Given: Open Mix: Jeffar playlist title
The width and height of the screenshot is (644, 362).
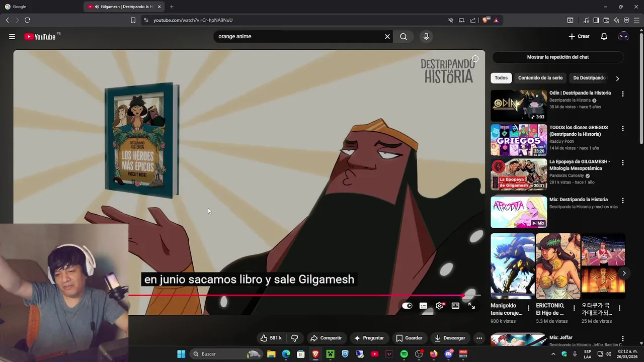Looking at the screenshot, I should 561,338.
